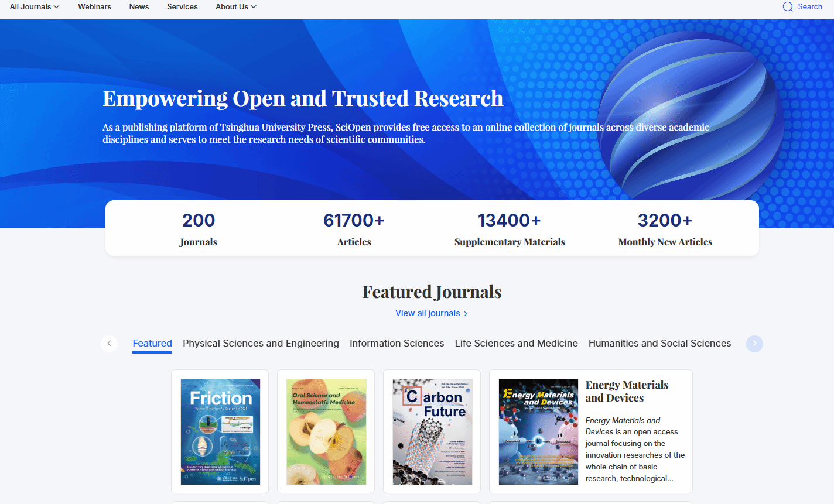
Task: Go to the News section
Action: [x=139, y=7]
